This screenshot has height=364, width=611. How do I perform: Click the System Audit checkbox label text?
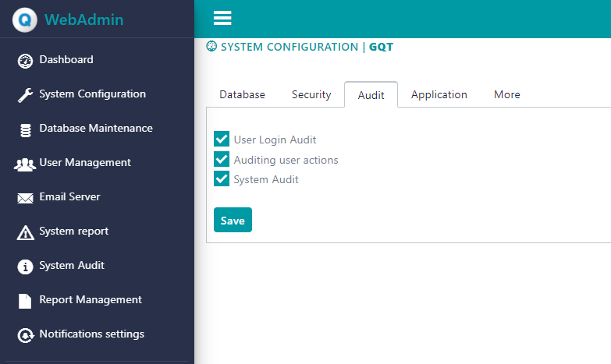coord(266,179)
